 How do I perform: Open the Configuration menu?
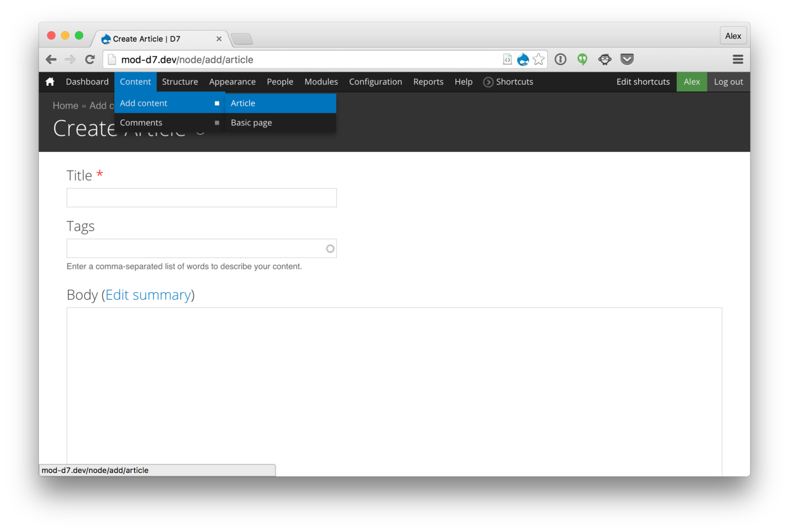pos(376,82)
